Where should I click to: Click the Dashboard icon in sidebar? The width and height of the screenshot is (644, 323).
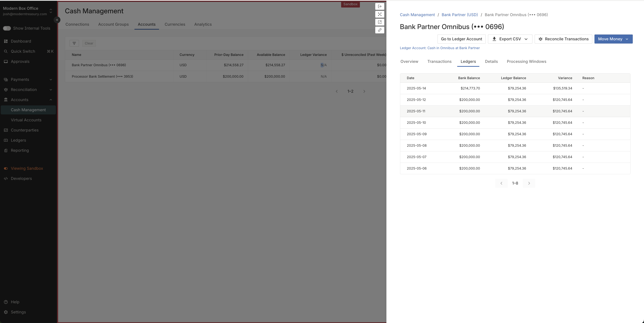coord(6,41)
